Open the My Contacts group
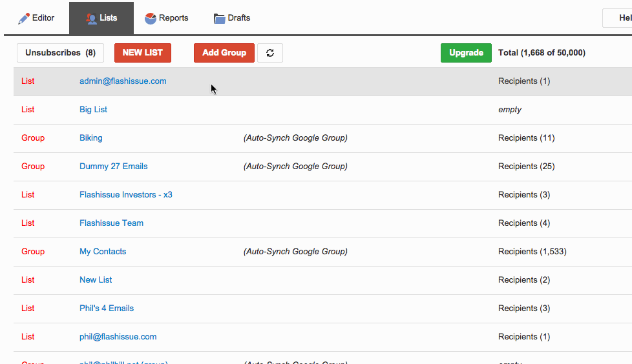 point(103,252)
